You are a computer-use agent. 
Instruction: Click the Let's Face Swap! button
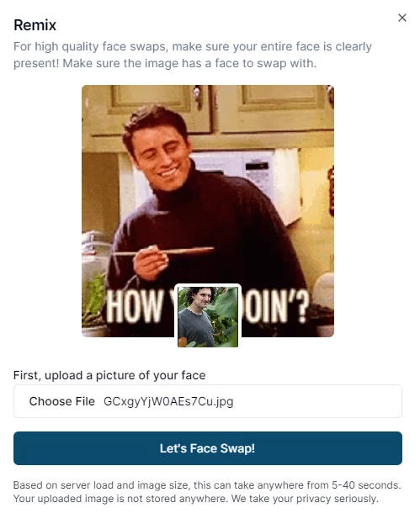tap(208, 448)
